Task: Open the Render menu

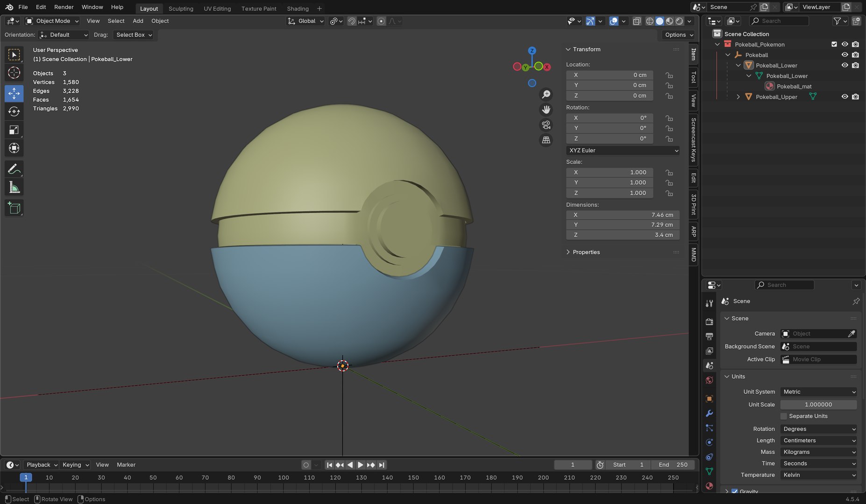Action: tap(64, 7)
